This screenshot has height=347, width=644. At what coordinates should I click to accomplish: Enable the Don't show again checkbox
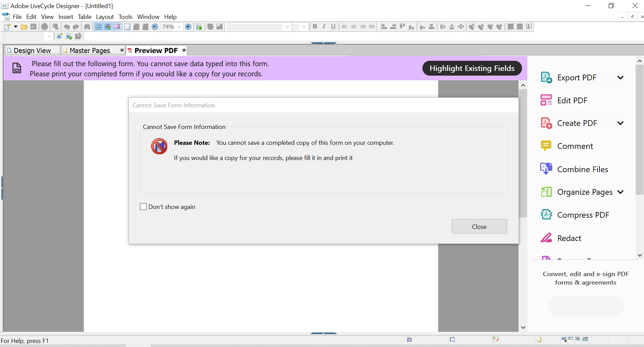(x=143, y=207)
